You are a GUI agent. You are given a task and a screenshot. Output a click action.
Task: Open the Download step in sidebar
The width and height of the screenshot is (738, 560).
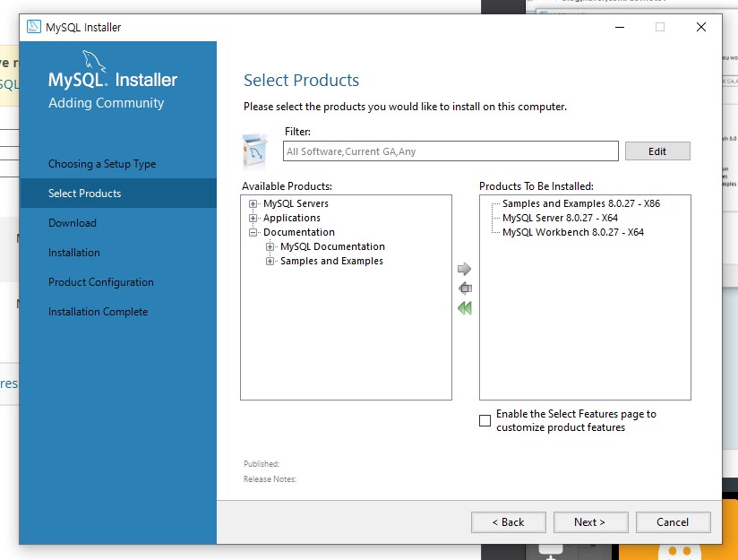73,223
